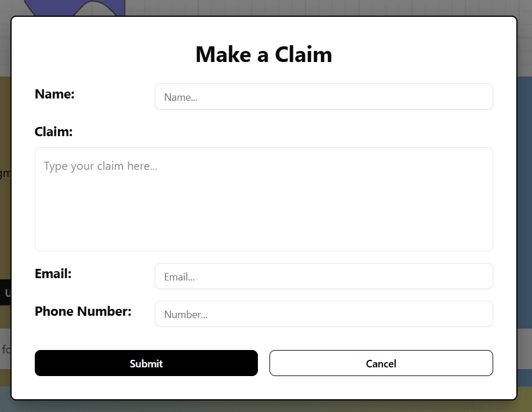532x412 pixels.
Task: Select the Phone Number input box
Action: click(x=323, y=314)
